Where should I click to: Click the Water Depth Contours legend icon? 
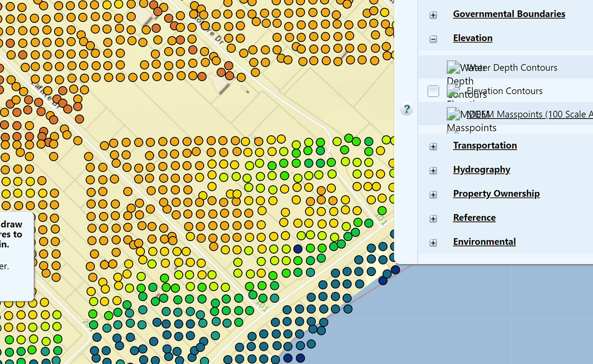(454, 67)
